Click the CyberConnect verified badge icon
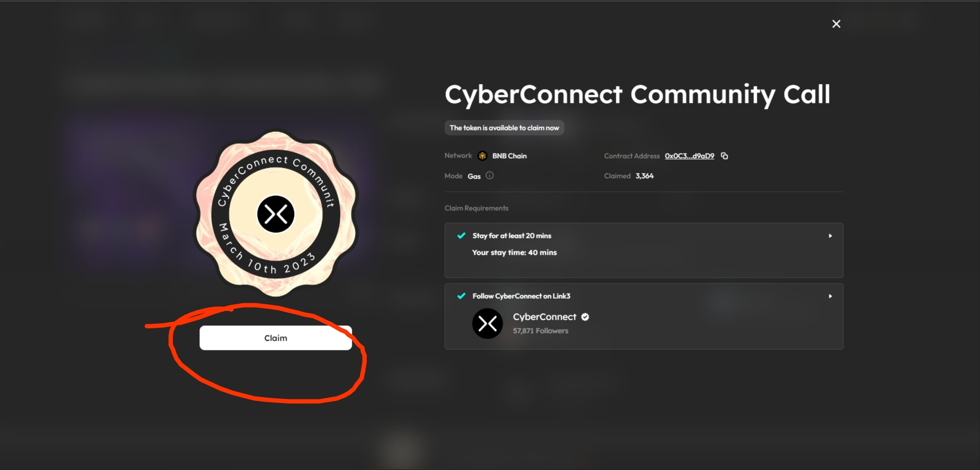 tap(585, 317)
